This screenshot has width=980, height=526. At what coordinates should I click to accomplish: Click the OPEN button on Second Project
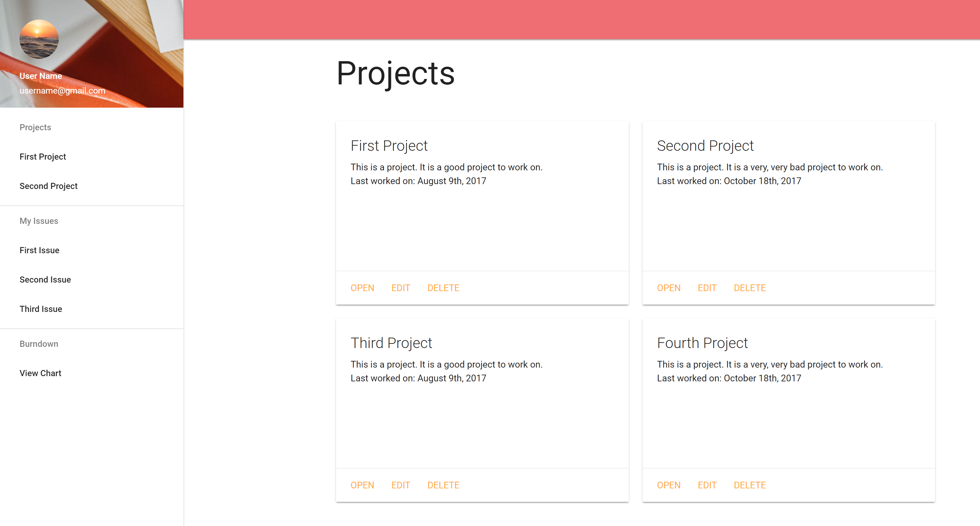[x=668, y=287]
